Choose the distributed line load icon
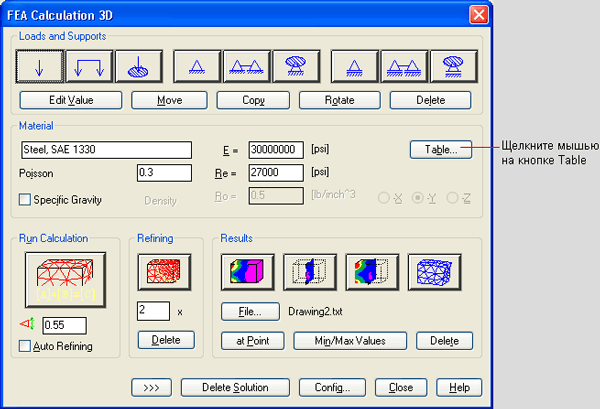 (x=89, y=66)
